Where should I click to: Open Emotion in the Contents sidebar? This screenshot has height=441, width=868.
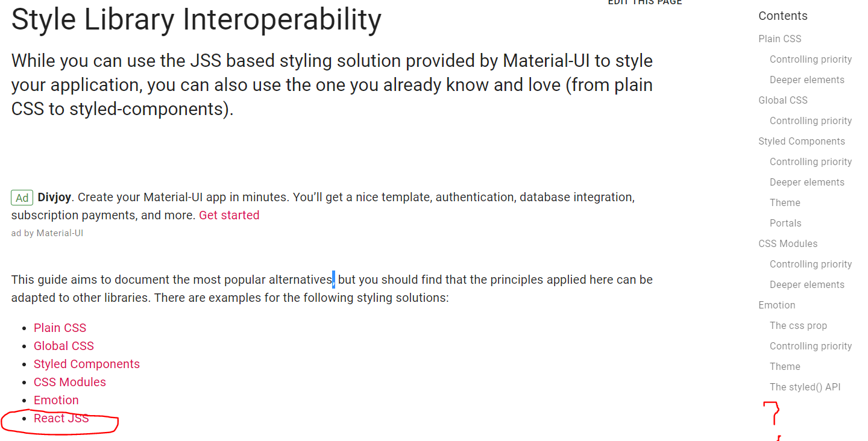(x=776, y=305)
